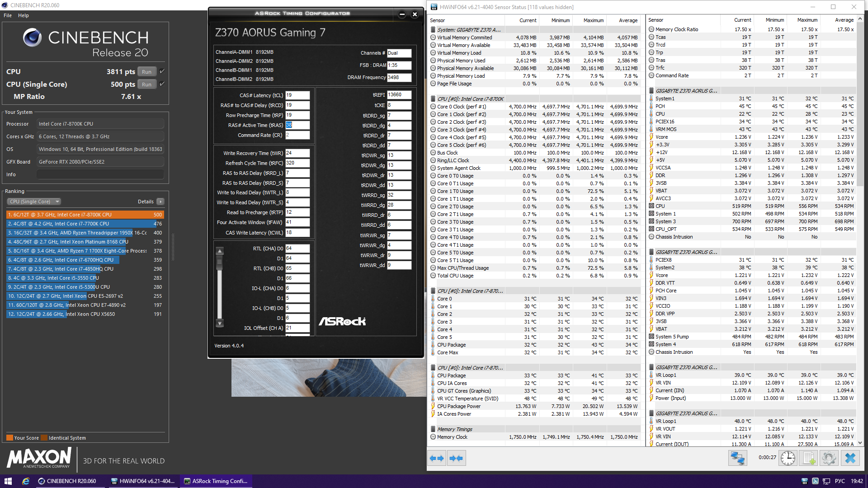Viewport: 868px width, 488px height.
Task: Open the CPU (Single Core) ranking dropdown
Action: (x=33, y=202)
